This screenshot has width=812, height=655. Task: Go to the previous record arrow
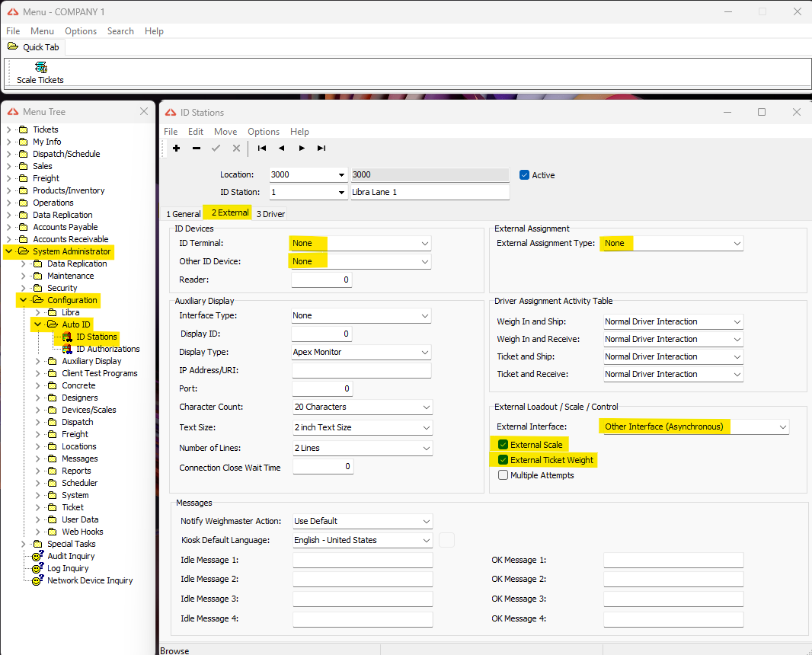(281, 148)
